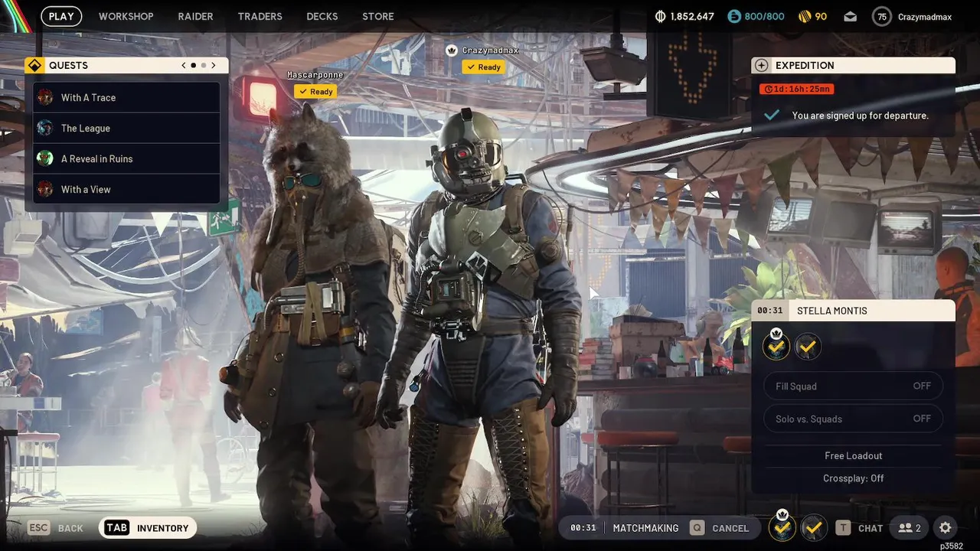Open the mail inbox icon
This screenshot has height=551, width=980.
coord(851,16)
